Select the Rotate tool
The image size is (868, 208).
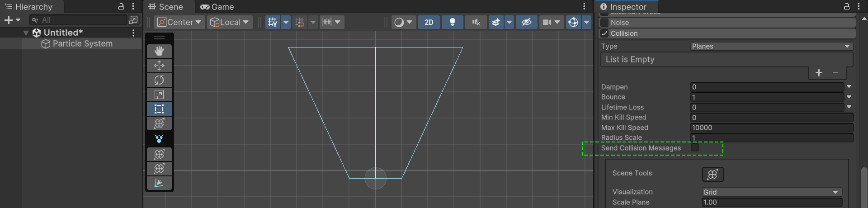pyautogui.click(x=159, y=80)
